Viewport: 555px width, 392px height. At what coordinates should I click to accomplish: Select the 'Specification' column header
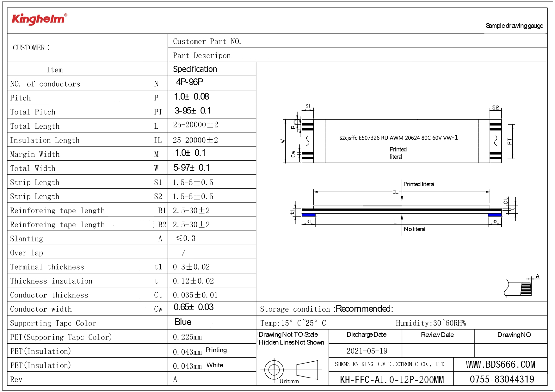(x=195, y=69)
